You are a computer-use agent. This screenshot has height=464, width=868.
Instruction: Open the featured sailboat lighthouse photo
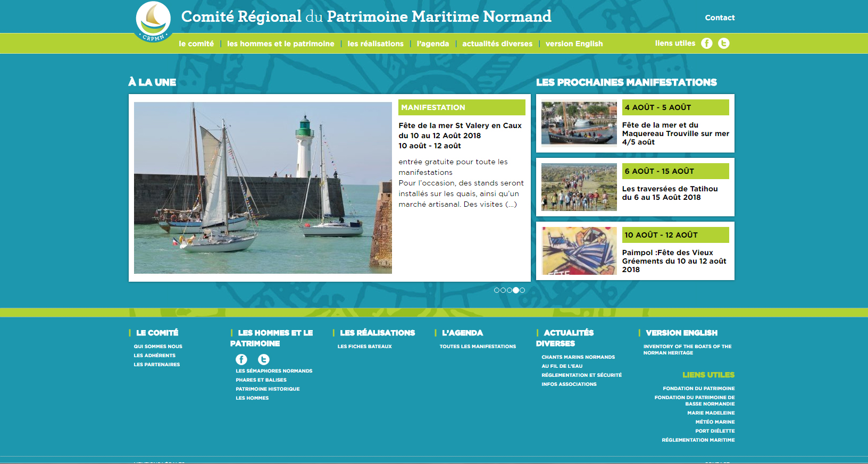(263, 188)
